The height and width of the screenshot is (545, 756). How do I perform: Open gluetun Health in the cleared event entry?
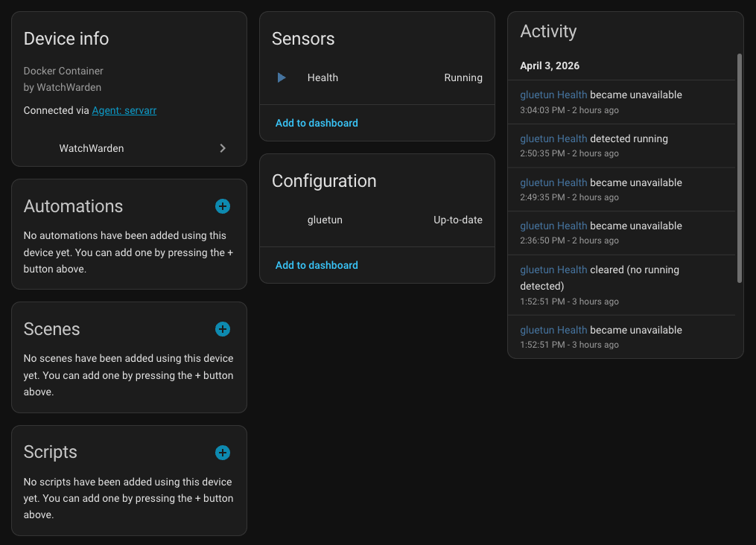pos(552,270)
